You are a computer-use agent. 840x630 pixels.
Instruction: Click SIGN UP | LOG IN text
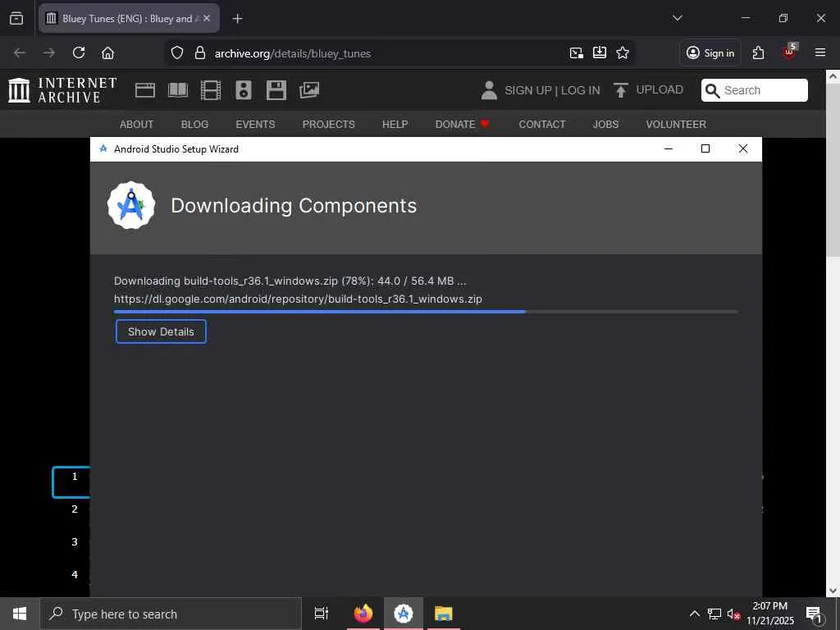pos(552,90)
